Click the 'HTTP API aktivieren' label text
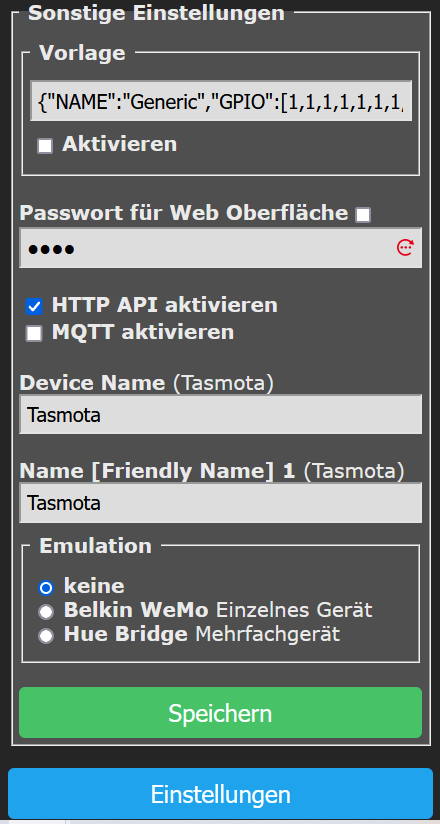 [x=165, y=305]
